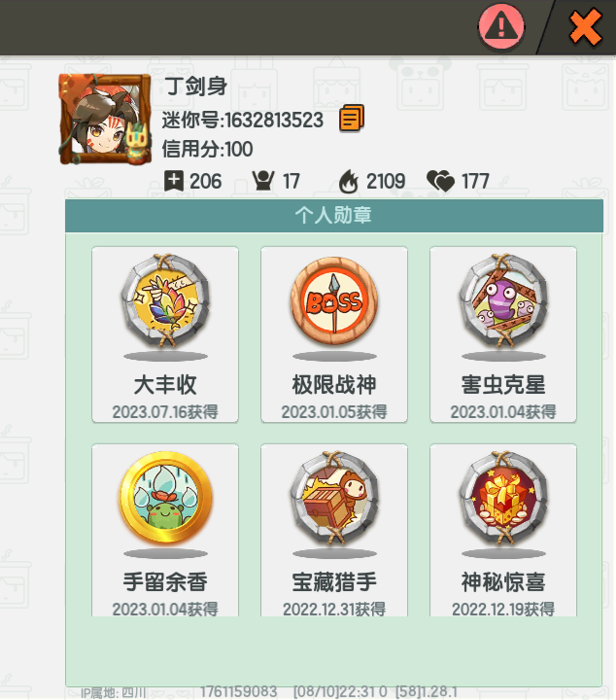Click the player name 丁剑身
Screen dimensions: 616x700
196,87
